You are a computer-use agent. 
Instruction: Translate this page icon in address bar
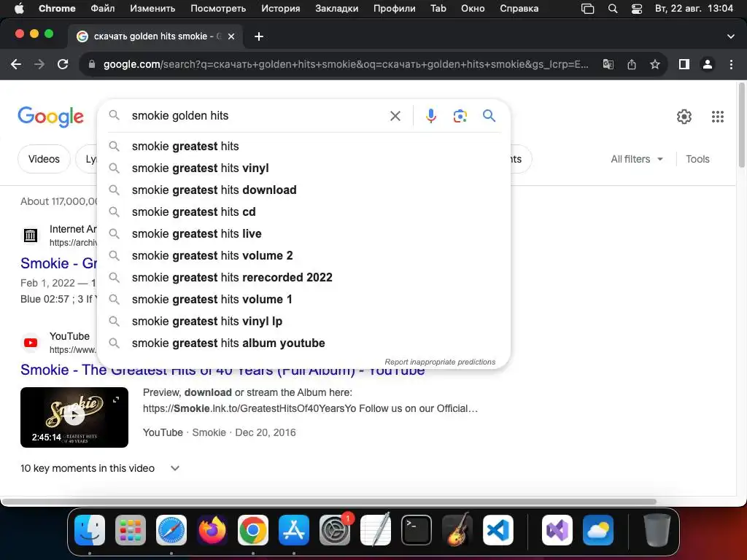tap(608, 64)
